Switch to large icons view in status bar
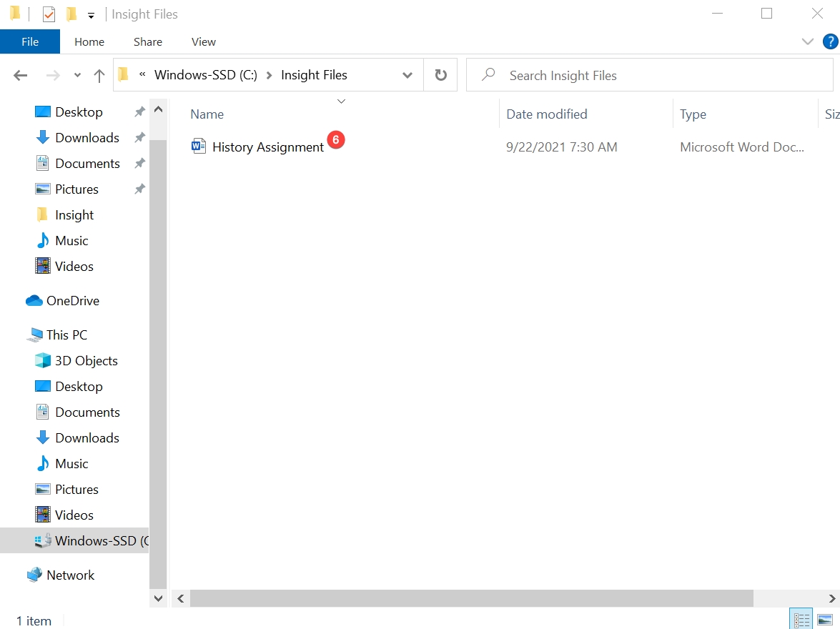Screen dimensions: 840x629 pyautogui.click(x=825, y=620)
